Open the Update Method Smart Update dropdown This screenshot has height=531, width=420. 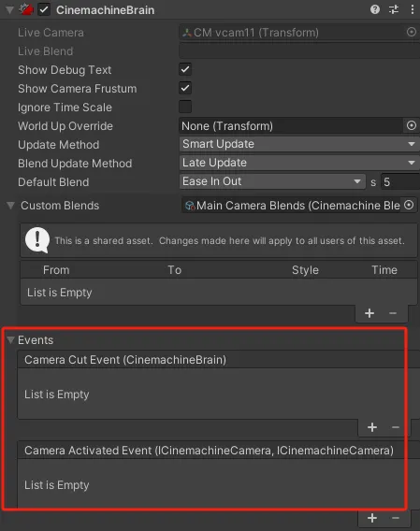point(299,144)
